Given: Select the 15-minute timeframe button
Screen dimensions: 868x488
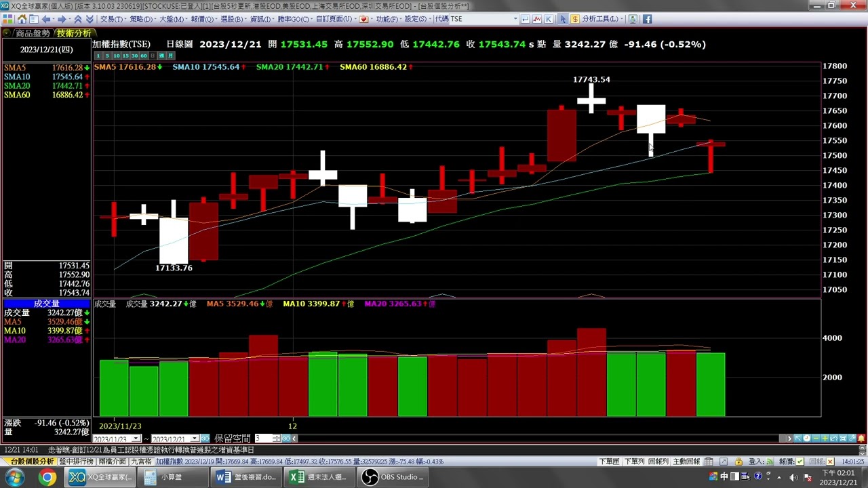Looking at the screenshot, I should pyautogui.click(x=125, y=55).
